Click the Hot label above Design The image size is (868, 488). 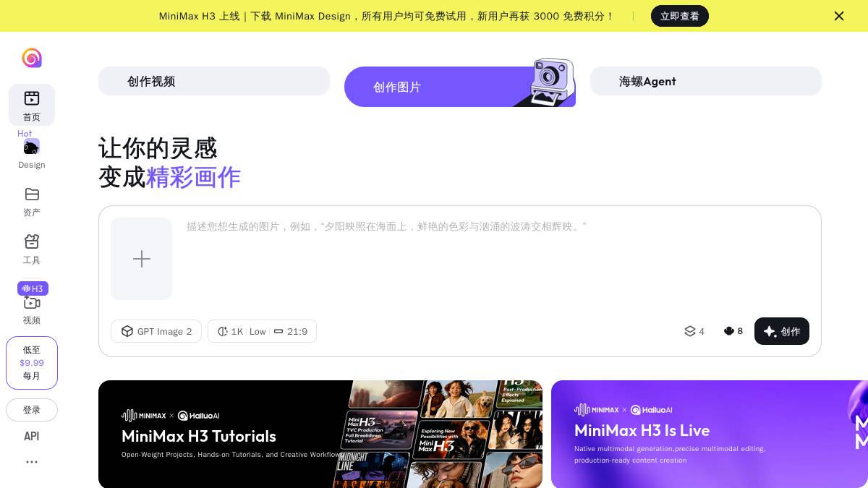25,134
